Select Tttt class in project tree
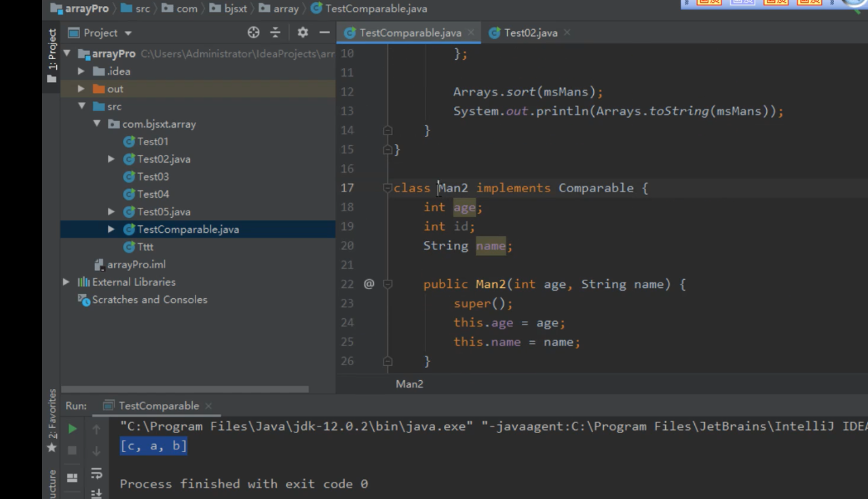Viewport: 868px width, 499px height. pyautogui.click(x=145, y=247)
